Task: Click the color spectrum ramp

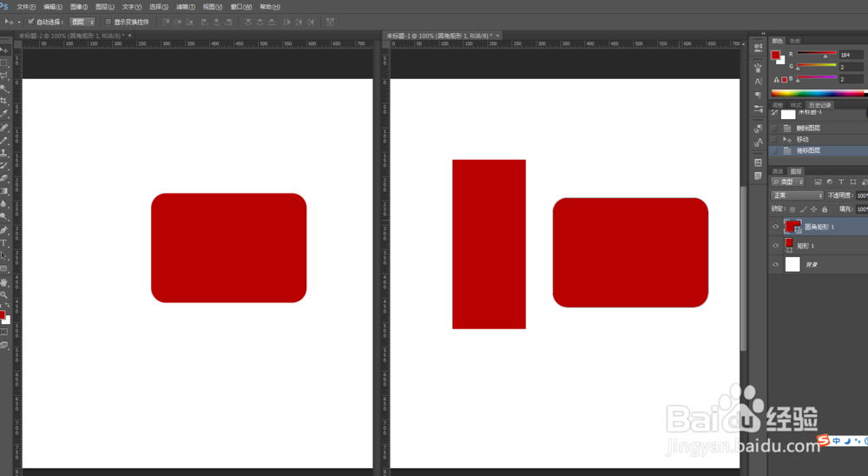Action: click(819, 93)
